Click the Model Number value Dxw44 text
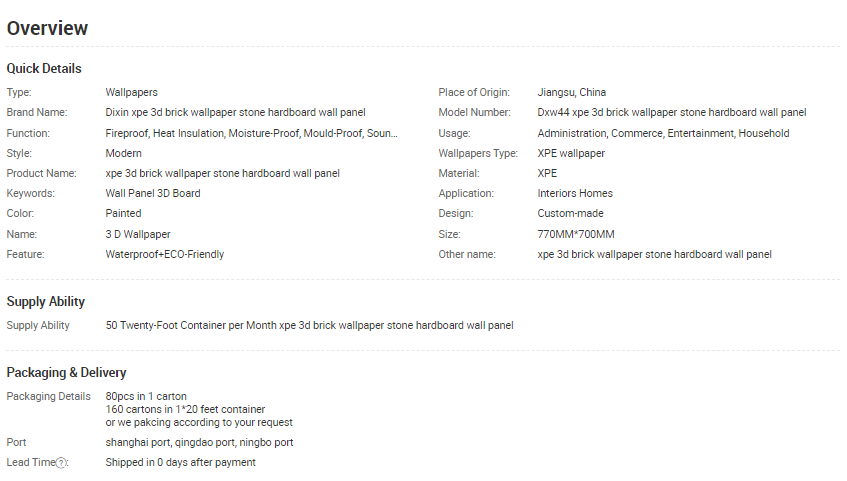Image resolution: width=847 pixels, height=481 pixels. point(671,113)
